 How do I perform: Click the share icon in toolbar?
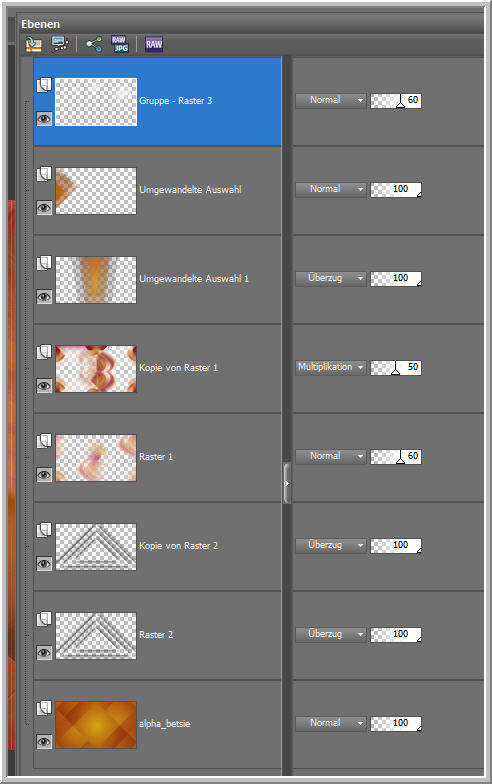point(94,44)
